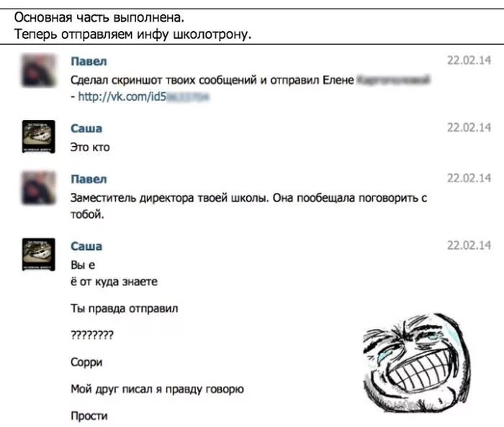Open the vk.com/id5 profile link
Viewport: 504px width, 427px height.
point(144,96)
